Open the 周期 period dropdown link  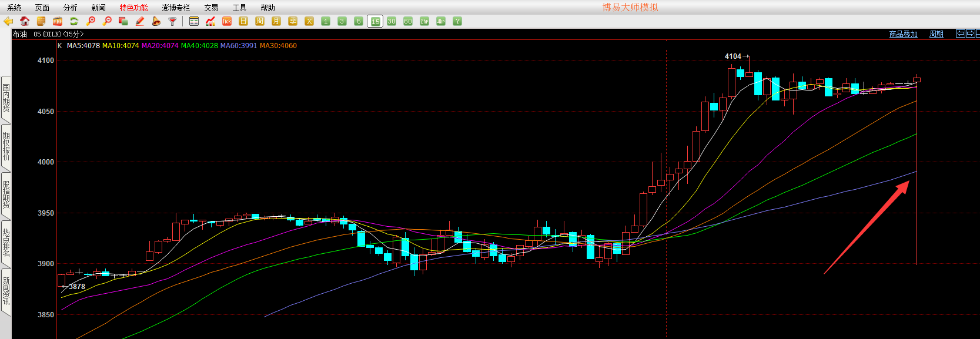936,34
